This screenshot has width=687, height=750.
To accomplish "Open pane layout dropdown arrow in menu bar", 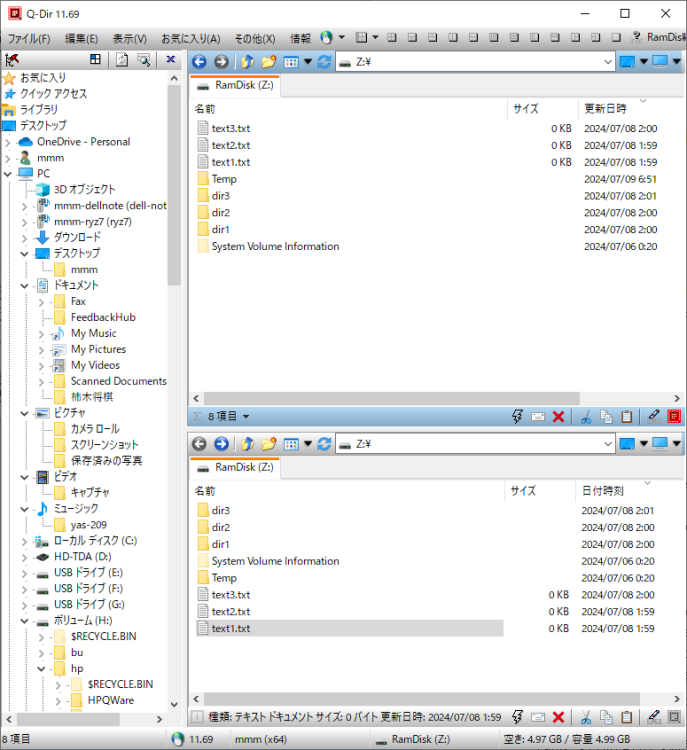I will tap(375, 37).
